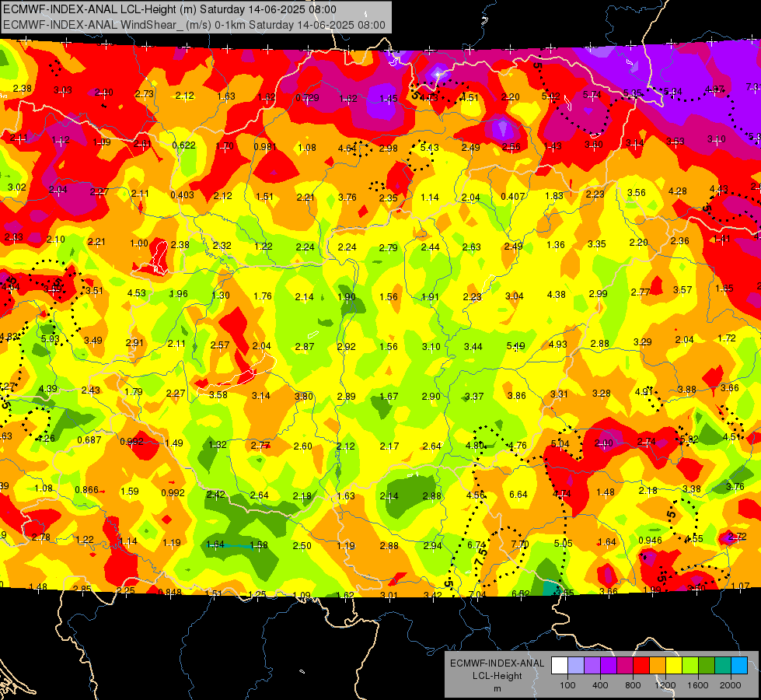Select the value 5.74 near top right
The height and width of the screenshot is (700, 761).
[x=592, y=95]
